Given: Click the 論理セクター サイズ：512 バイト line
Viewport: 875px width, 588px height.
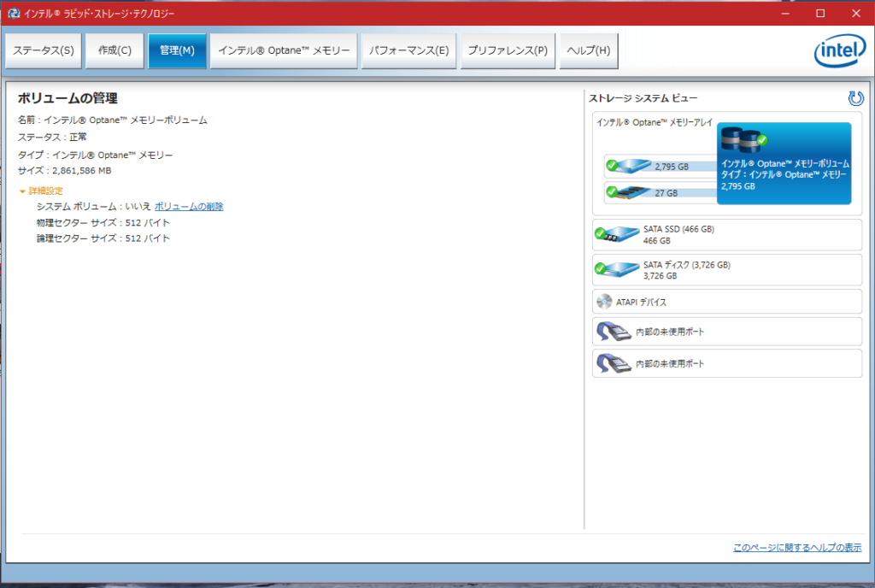Looking at the screenshot, I should (103, 238).
